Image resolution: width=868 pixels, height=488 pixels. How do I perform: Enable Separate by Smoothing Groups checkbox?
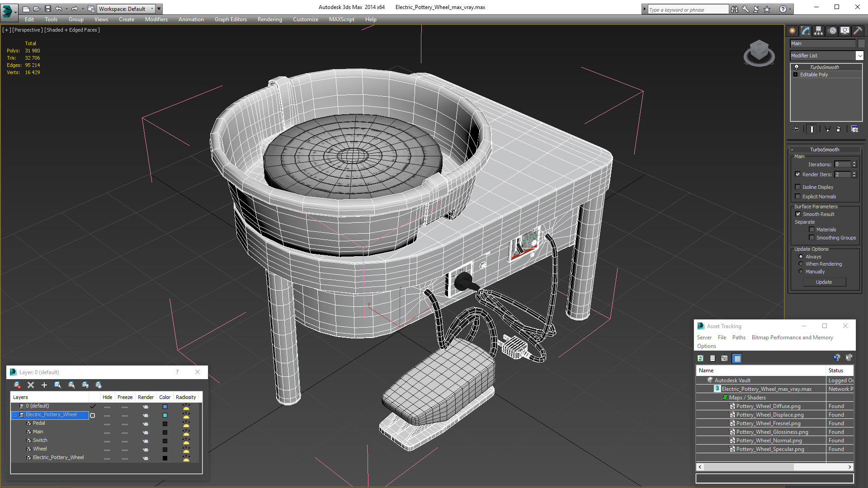(811, 238)
